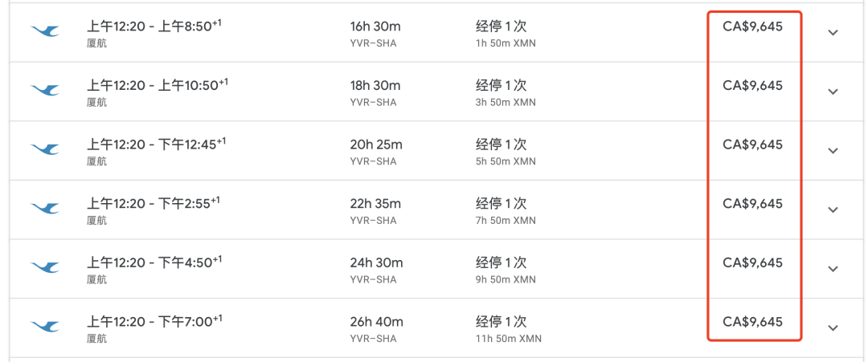
Task: Click the airline logo of the 16h 30m flight
Action: pyautogui.click(x=44, y=32)
